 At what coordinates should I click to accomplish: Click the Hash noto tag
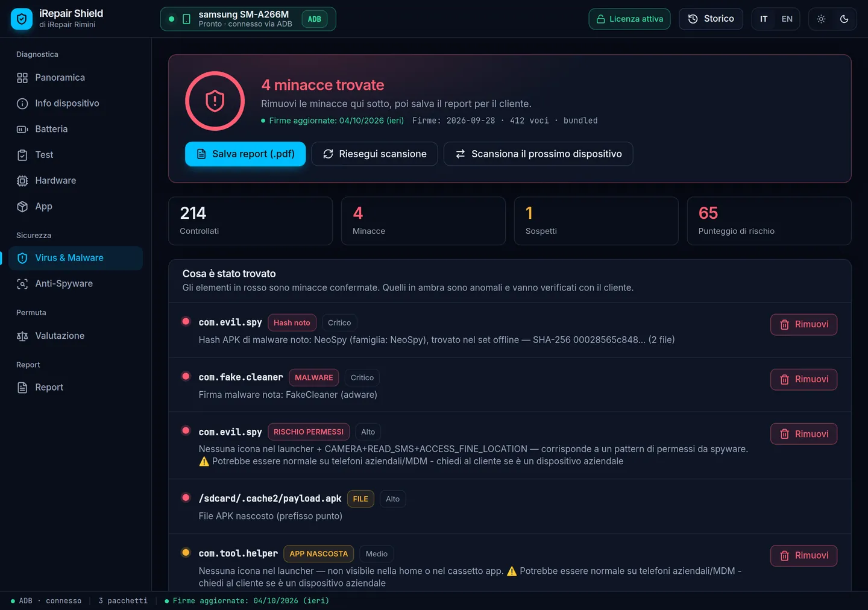[x=292, y=322]
